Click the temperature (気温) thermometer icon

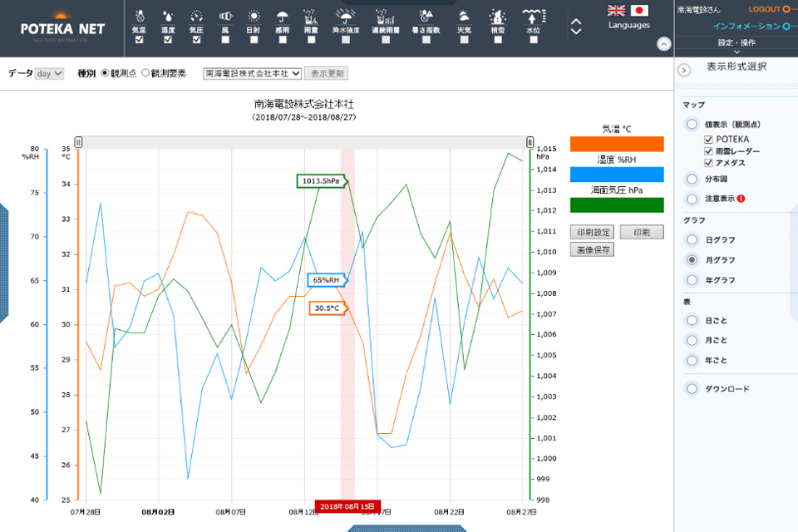[x=140, y=17]
